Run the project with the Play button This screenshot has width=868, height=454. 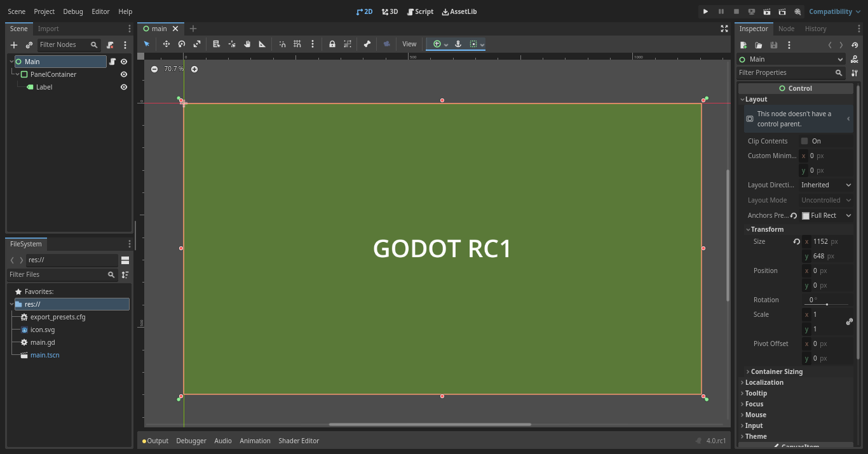pos(705,11)
